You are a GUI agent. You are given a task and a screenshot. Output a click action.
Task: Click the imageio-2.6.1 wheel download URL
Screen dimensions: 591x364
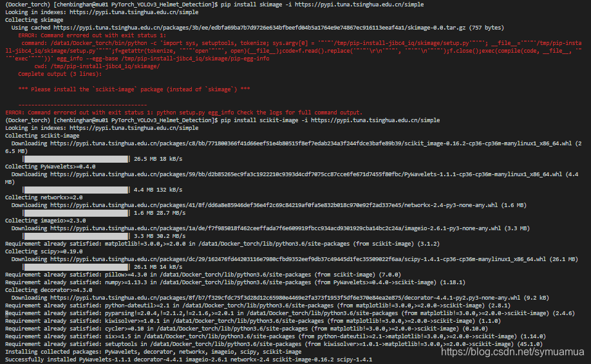(270, 228)
